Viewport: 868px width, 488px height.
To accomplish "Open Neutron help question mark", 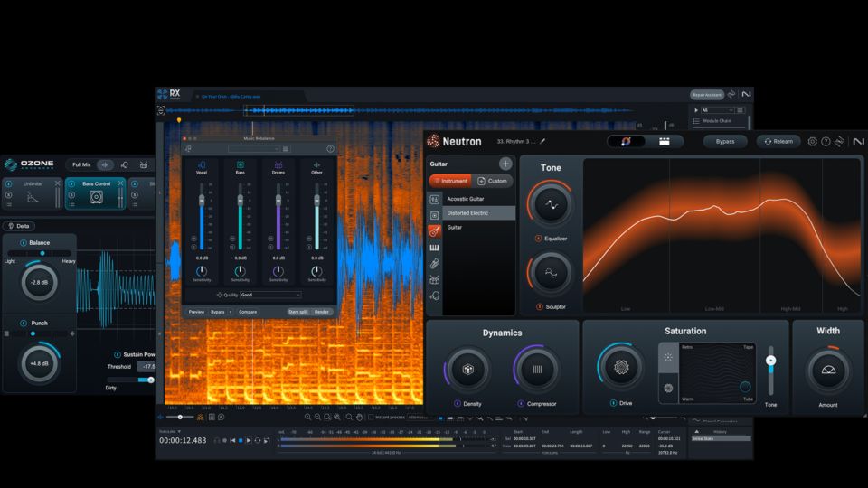I will coord(826,142).
